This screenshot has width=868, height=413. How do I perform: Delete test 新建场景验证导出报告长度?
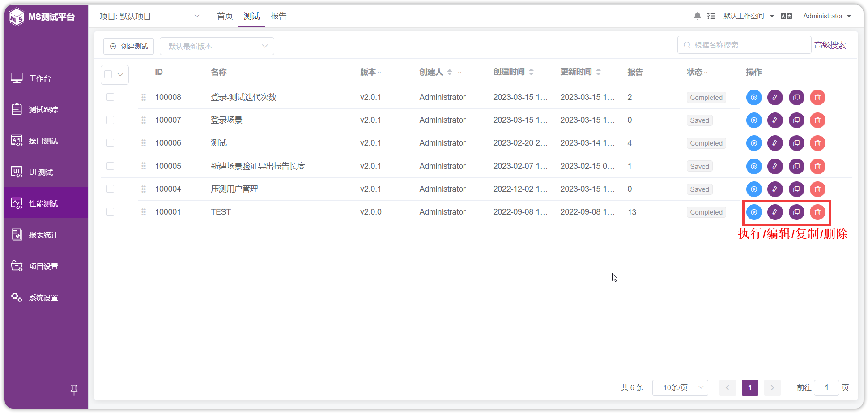coord(817,166)
